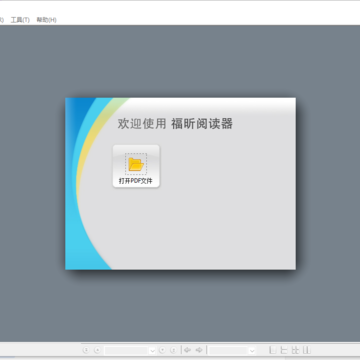Open the 帮助(H) menu

point(46,20)
